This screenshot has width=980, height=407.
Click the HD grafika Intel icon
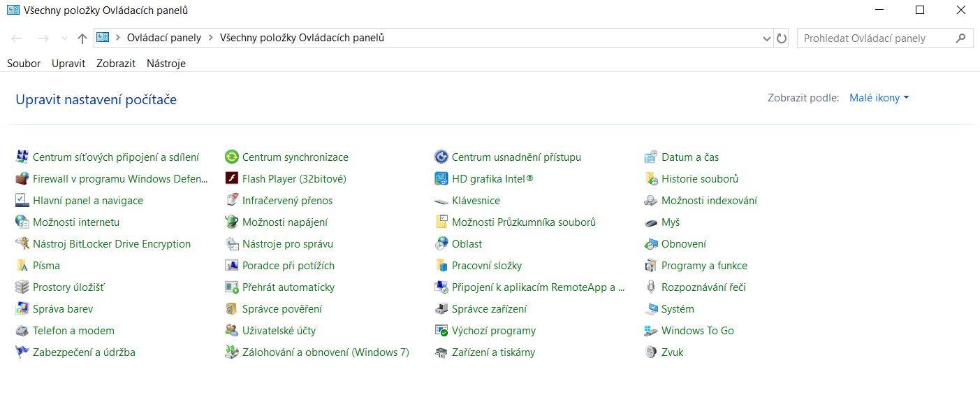click(441, 179)
